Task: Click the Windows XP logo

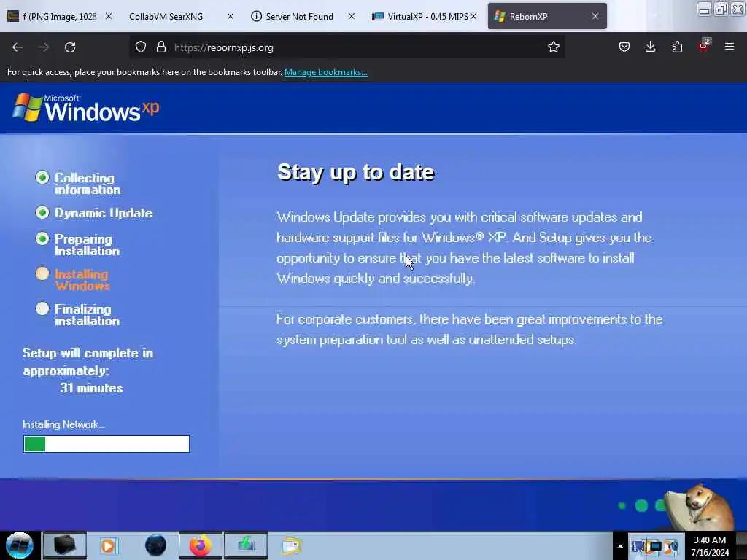Action: coord(86,108)
